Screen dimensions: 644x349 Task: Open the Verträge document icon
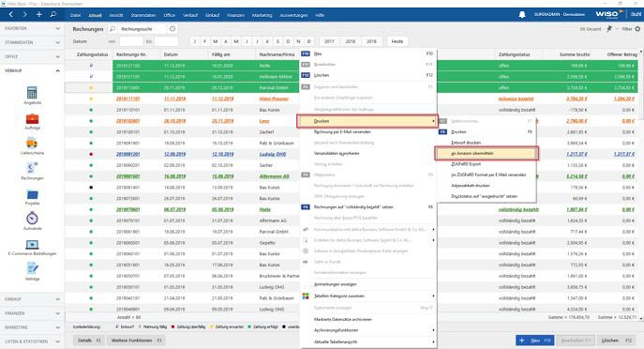click(32, 269)
